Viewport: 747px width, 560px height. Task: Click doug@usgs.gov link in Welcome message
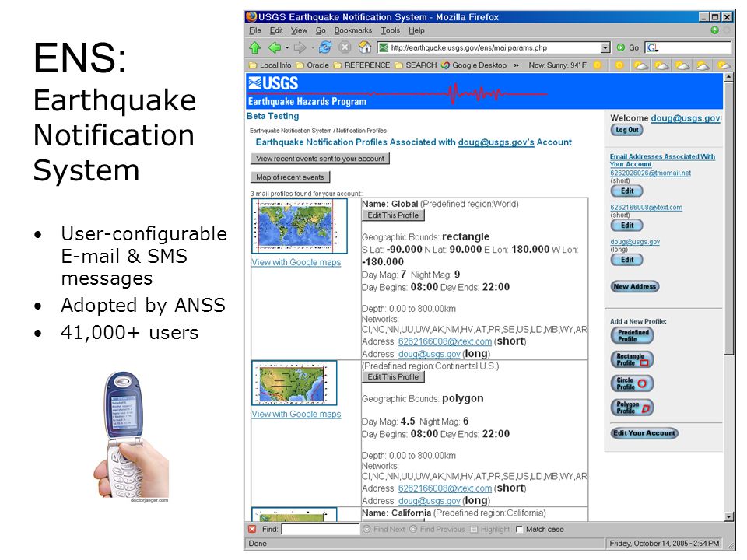685,118
